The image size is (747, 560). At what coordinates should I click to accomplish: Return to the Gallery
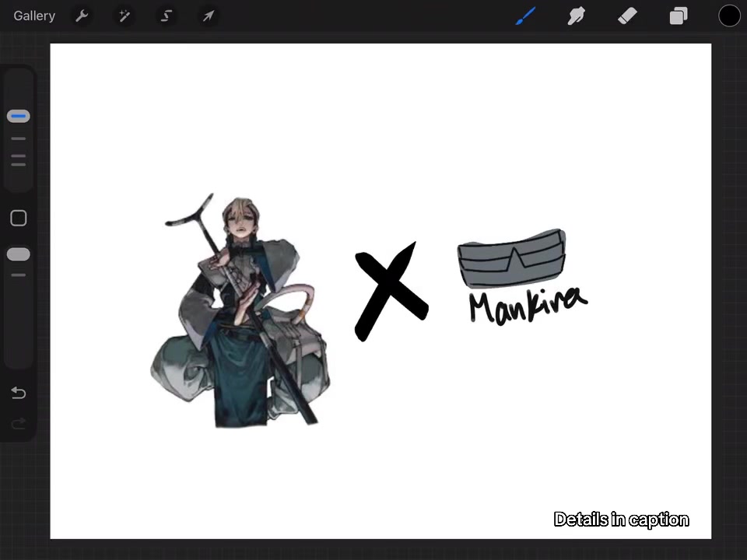point(34,16)
